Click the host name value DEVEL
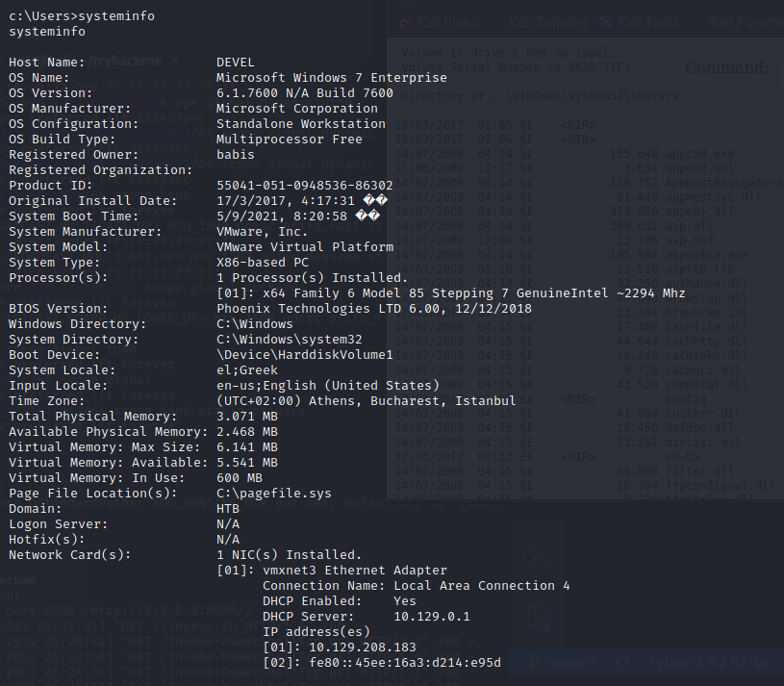Screen dimensions: 784x686 click(x=236, y=63)
